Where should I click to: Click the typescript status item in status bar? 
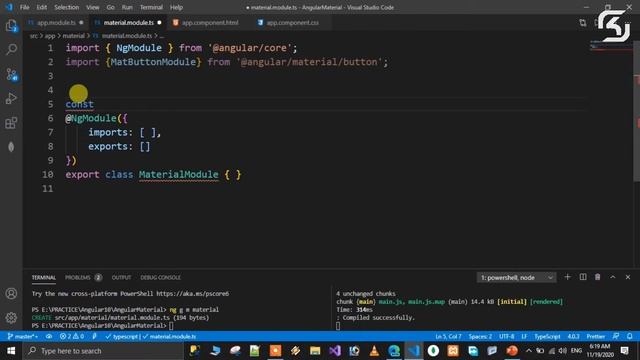(x=122, y=337)
